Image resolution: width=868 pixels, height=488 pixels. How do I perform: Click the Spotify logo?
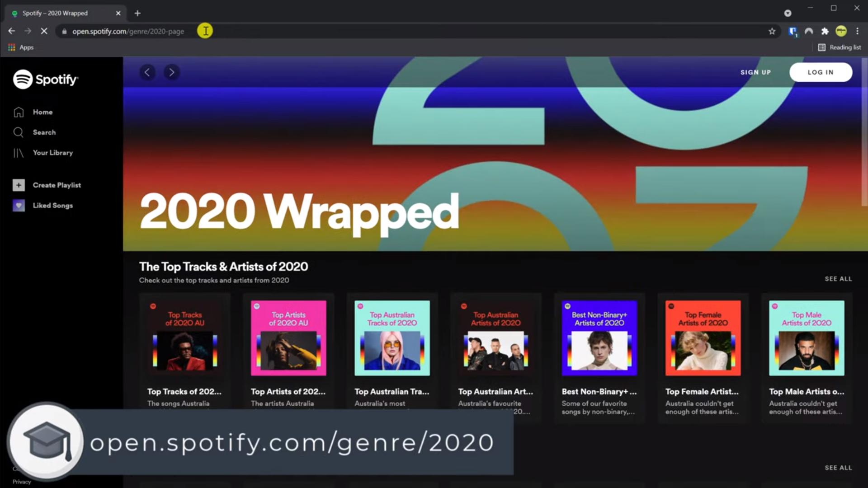click(45, 80)
